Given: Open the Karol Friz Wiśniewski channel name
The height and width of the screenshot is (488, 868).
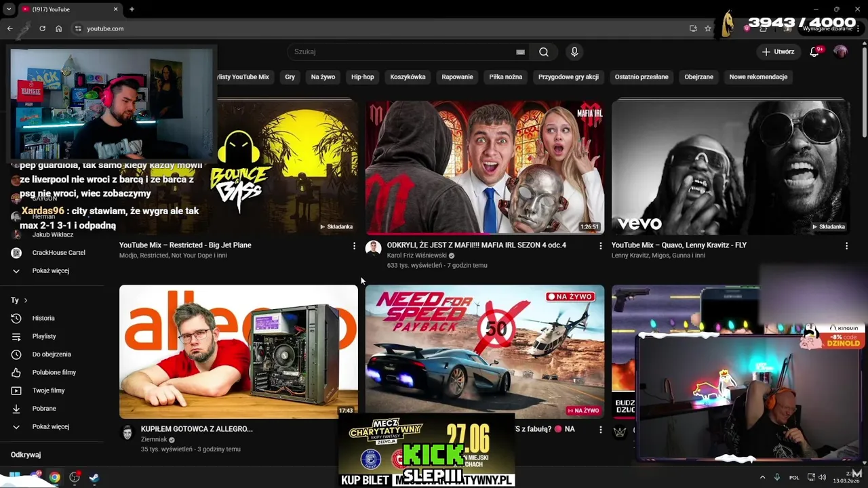Looking at the screenshot, I should coord(417,256).
